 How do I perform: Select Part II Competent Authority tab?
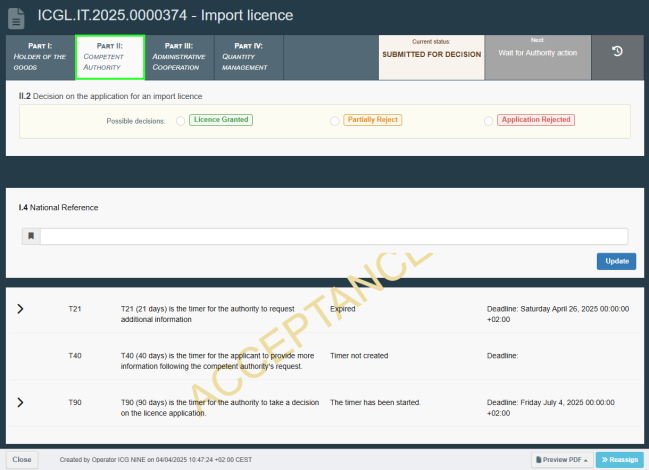click(x=110, y=57)
